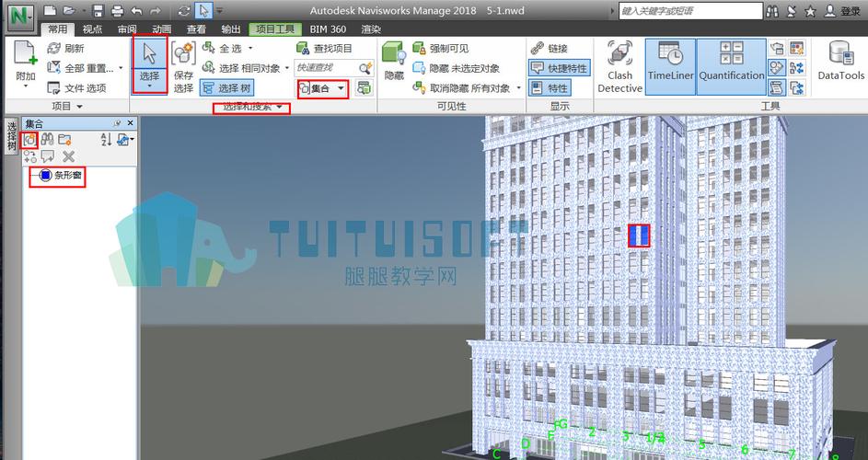Switch to the 视点 (viewpoint) ribbon tab
Viewport: 868px width, 460px height.
click(x=92, y=29)
